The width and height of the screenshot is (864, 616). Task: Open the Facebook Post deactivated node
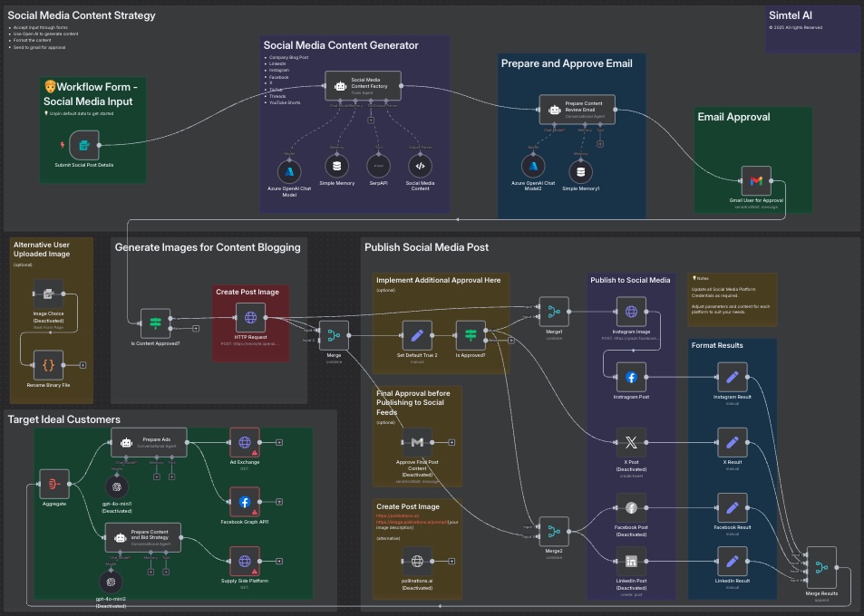[631, 507]
